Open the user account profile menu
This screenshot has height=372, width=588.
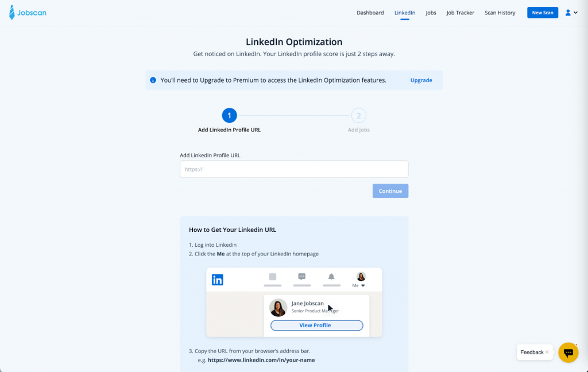click(x=571, y=13)
